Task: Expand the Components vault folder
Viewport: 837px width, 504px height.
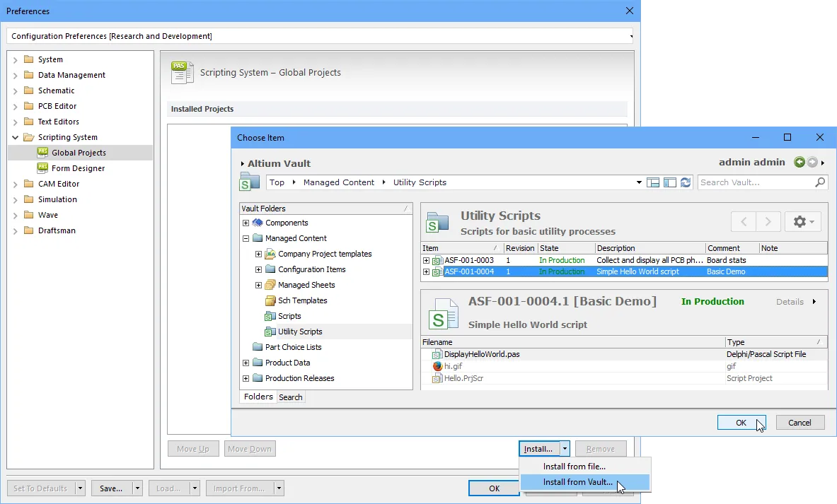Action: pyautogui.click(x=246, y=223)
